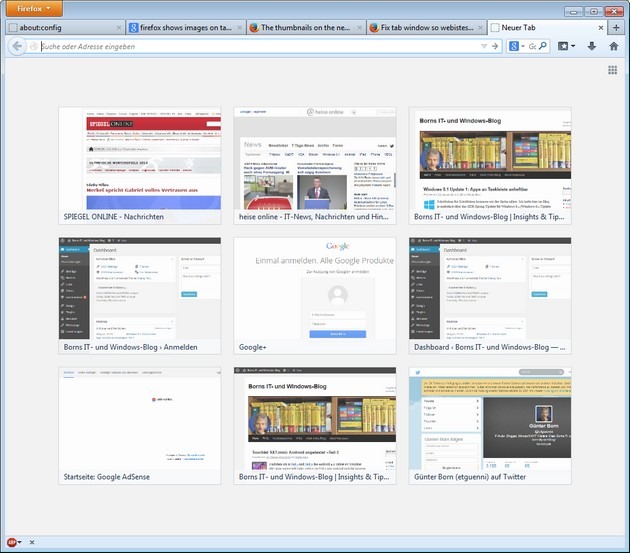630x553 pixels.
Task: Go to the home page icon
Action: [613, 46]
